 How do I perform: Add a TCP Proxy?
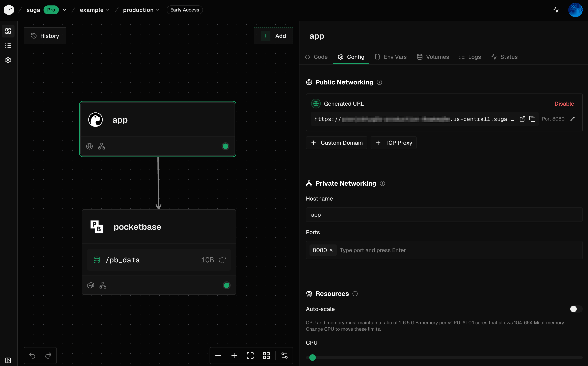click(394, 143)
